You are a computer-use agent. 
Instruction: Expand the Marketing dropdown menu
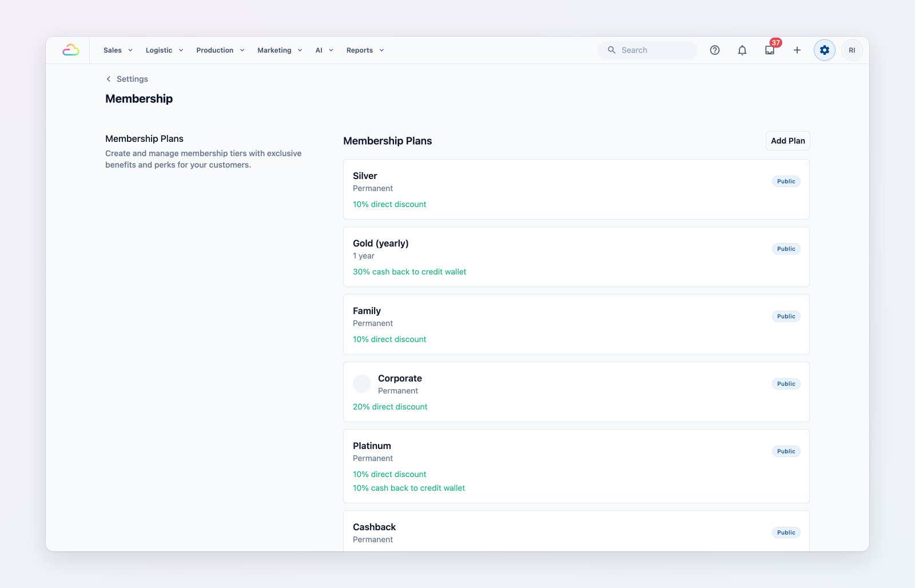[x=280, y=50]
